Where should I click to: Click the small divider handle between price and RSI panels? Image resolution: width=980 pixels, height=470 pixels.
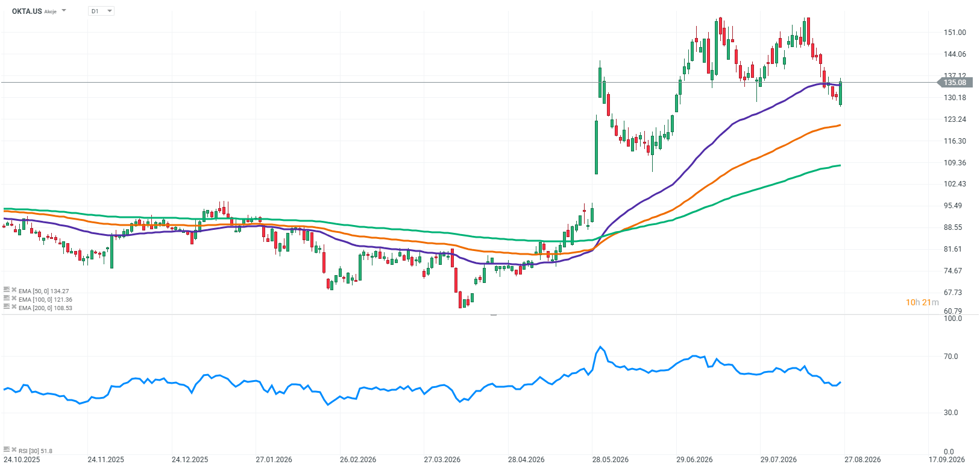[494, 315]
